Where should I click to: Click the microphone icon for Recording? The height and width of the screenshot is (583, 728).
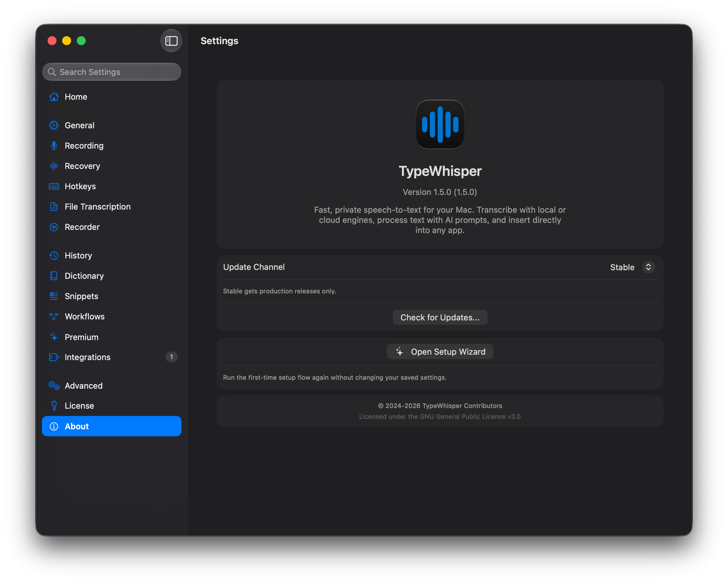click(54, 145)
